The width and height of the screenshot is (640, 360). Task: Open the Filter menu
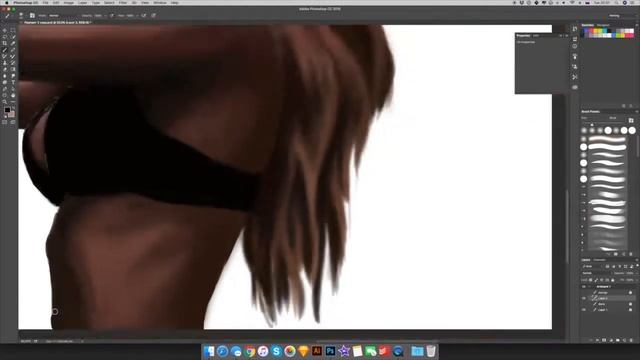122,2
